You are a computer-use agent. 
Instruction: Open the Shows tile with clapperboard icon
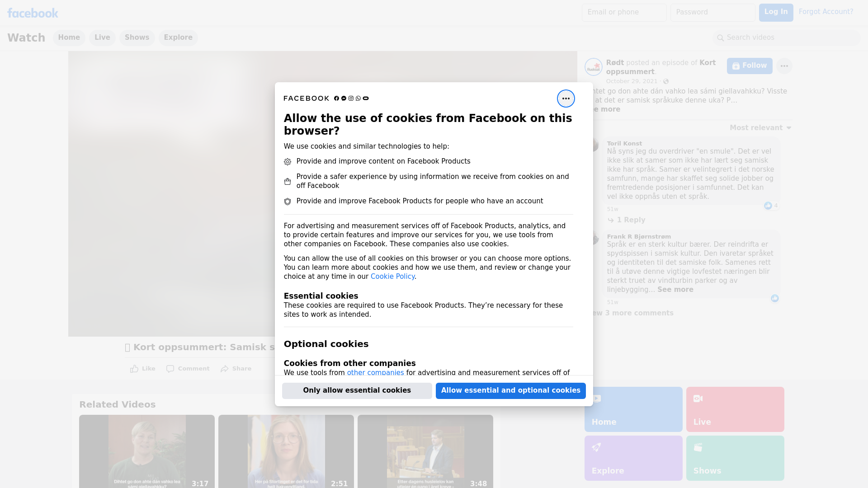(x=735, y=458)
